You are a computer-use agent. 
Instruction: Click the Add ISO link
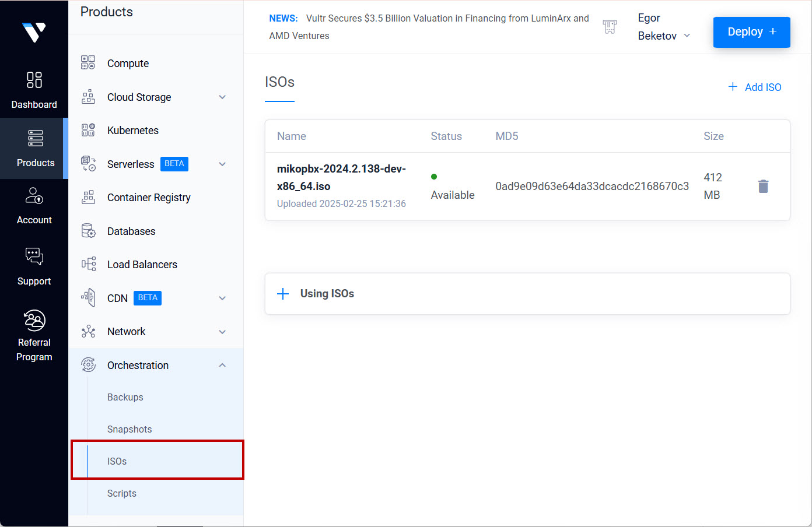755,87
